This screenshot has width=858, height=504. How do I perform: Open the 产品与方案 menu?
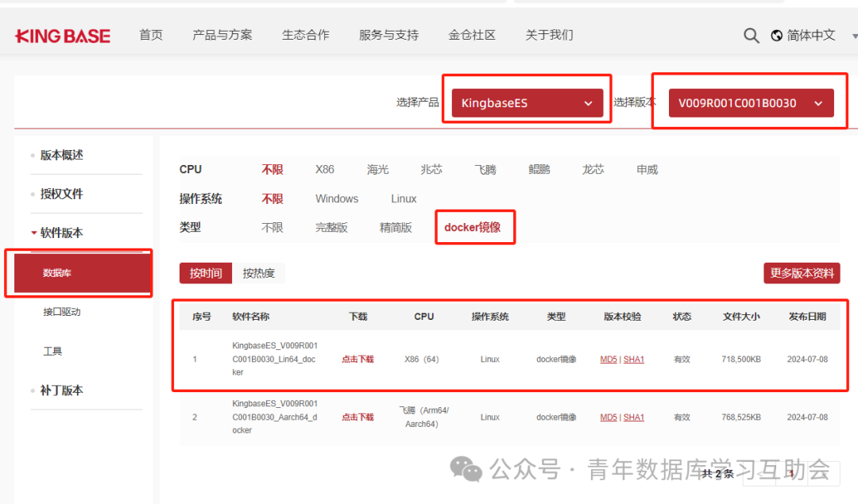pyautogui.click(x=222, y=35)
